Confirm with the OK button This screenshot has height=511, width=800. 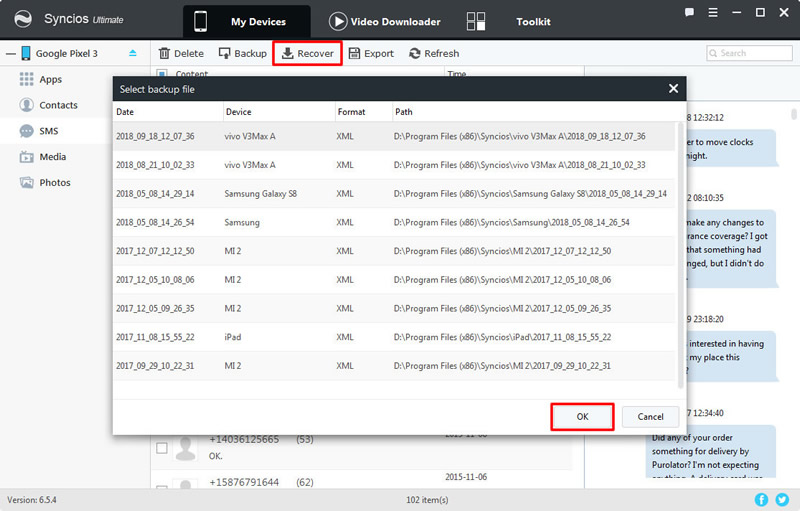pyautogui.click(x=582, y=417)
